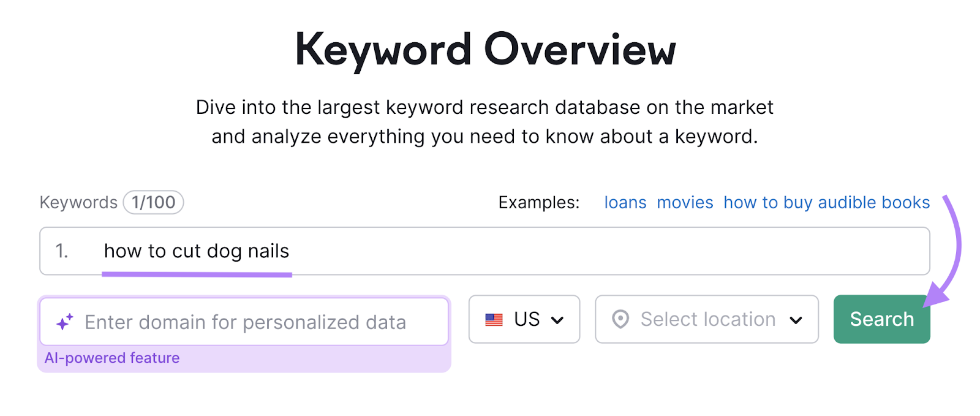This screenshot has width=980, height=416.
Task: Click the AI-powered feature label
Action: (x=112, y=357)
